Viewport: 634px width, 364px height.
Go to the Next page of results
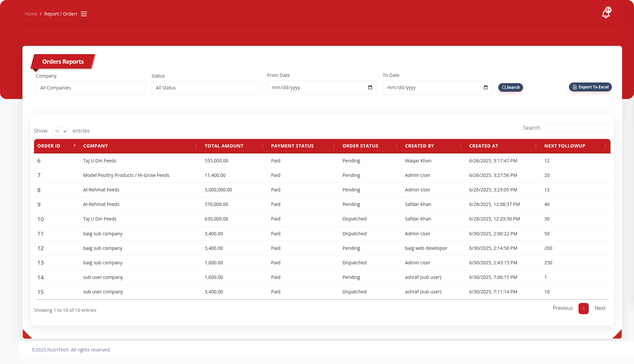pos(600,308)
